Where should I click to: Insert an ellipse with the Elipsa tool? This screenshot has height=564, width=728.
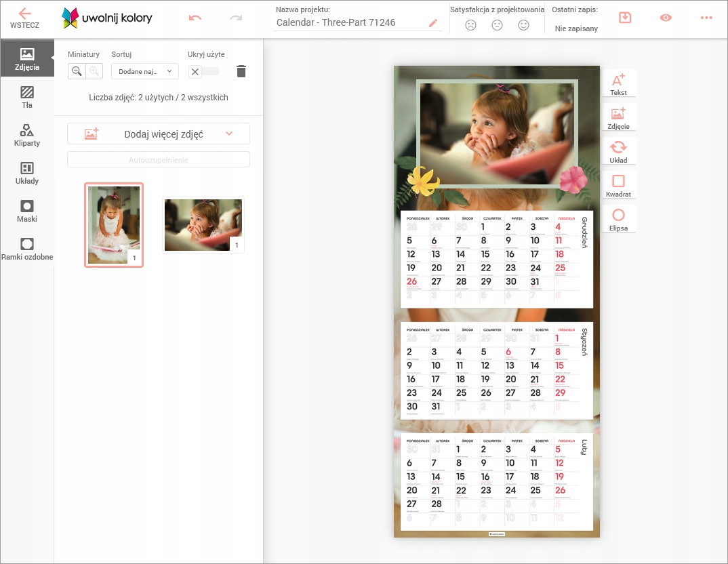tap(618, 219)
